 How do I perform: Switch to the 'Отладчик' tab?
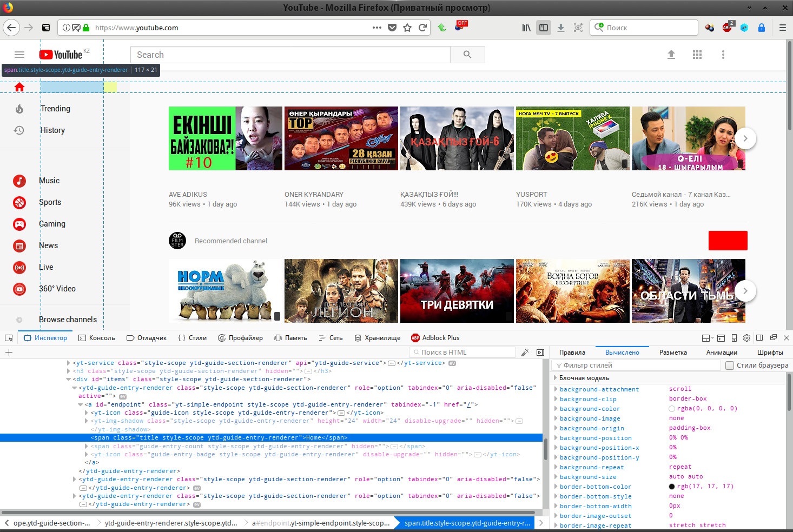click(147, 338)
